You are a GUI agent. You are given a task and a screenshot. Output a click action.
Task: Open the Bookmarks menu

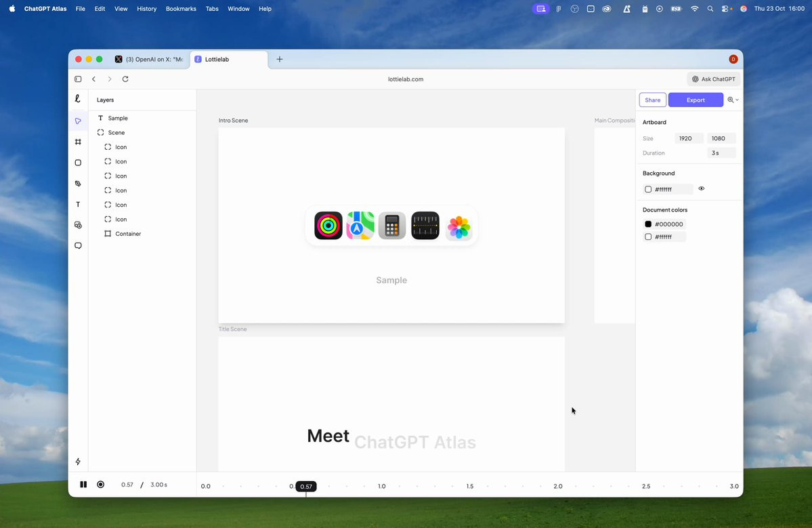(181, 9)
